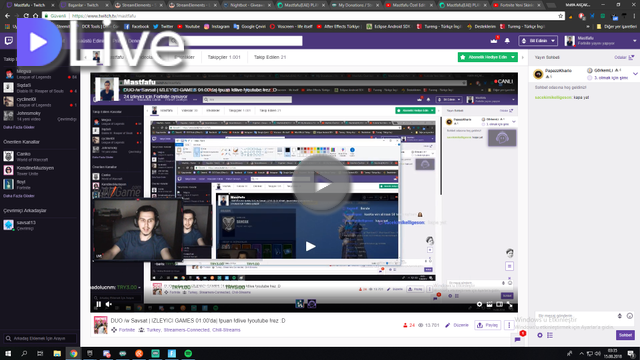Open the Chill-Streams tag link
640x360 pixels.
click(x=226, y=330)
